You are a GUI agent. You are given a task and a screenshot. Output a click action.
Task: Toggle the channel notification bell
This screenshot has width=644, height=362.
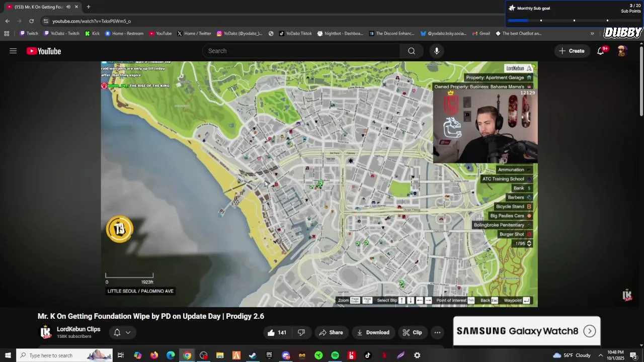117,332
